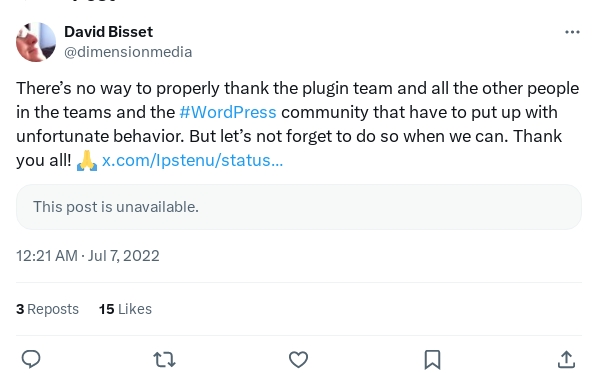The width and height of the screenshot is (598, 373).
Task: Click the folded hands emoji
Action: [x=87, y=160]
